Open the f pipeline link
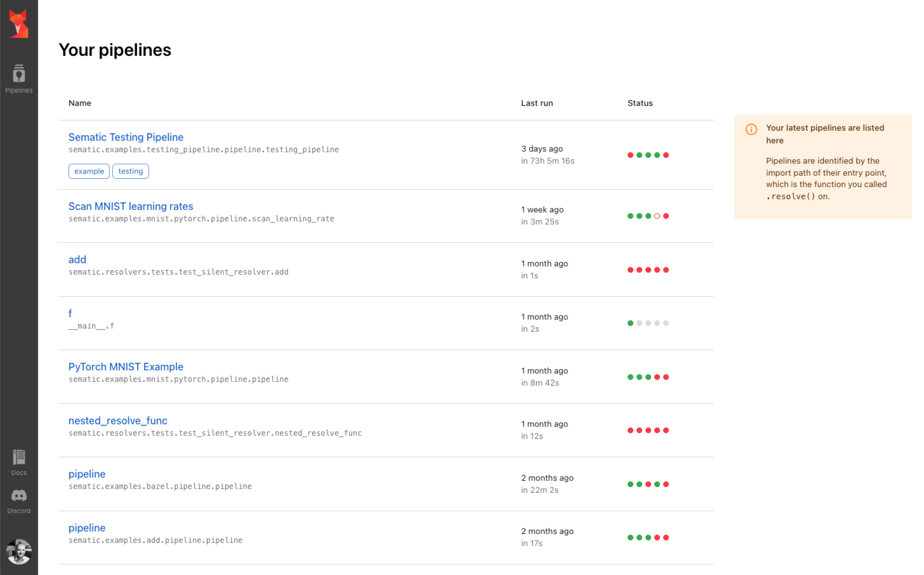 70,313
